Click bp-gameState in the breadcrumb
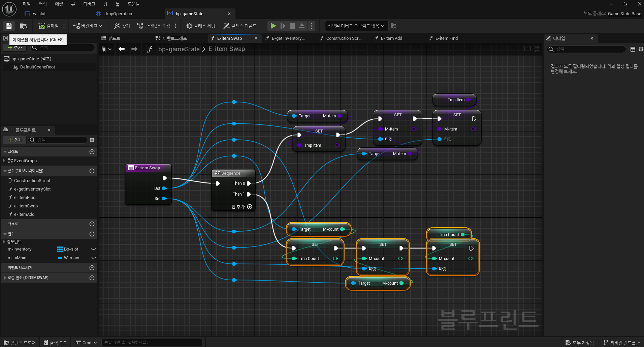The width and height of the screenshot is (644, 347). pyautogui.click(x=179, y=49)
